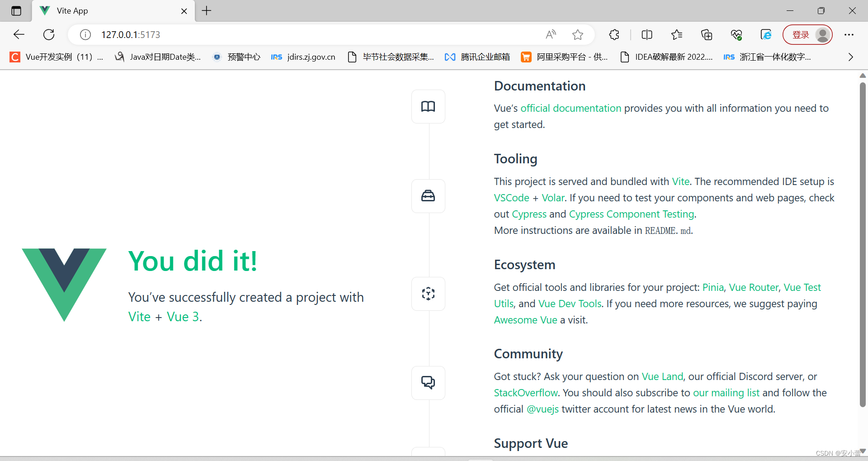Image resolution: width=868 pixels, height=461 pixels.
Task: Open 腾讯企业邮箱 bookmark
Action: click(x=477, y=57)
